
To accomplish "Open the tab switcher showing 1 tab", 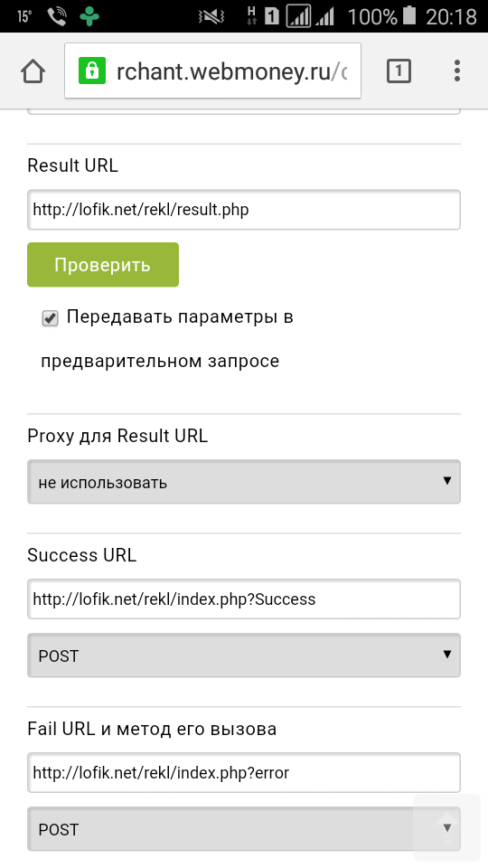I will pos(399,71).
